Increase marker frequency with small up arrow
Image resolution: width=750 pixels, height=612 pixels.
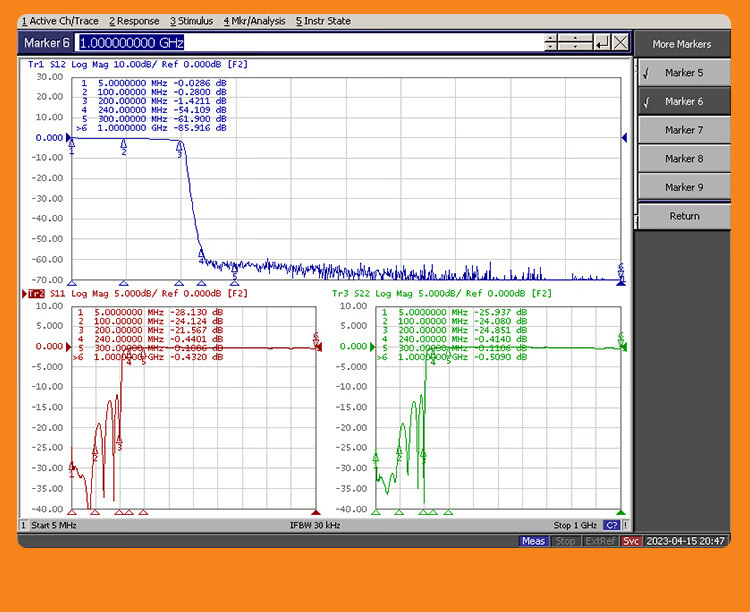click(551, 38)
